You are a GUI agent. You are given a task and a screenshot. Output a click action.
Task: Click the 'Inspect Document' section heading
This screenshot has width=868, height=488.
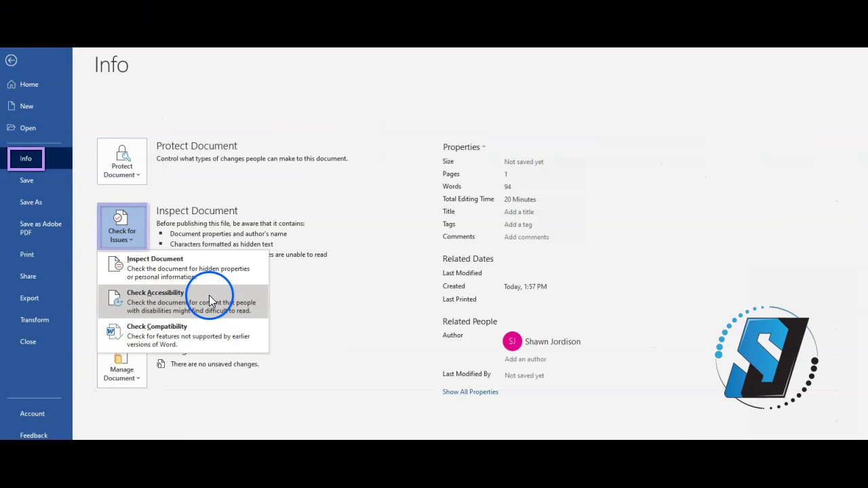[197, 211]
